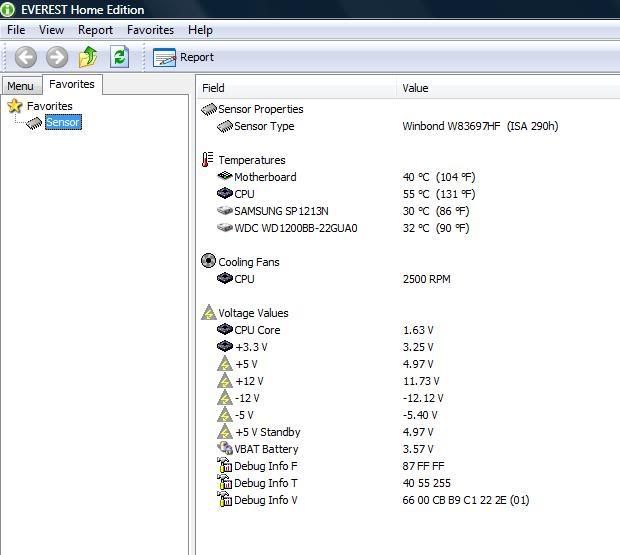This screenshot has height=555, width=620.
Task: Click the Debug Info V icon
Action: click(225, 499)
